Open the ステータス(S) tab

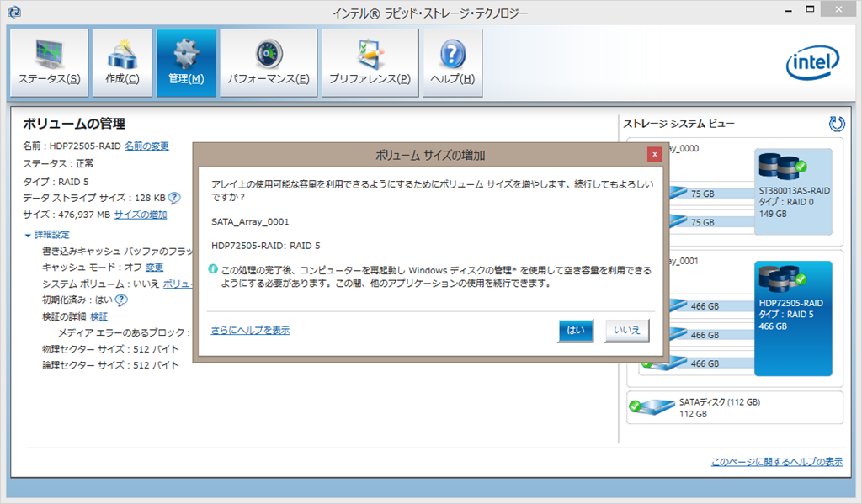pyautogui.click(x=49, y=62)
